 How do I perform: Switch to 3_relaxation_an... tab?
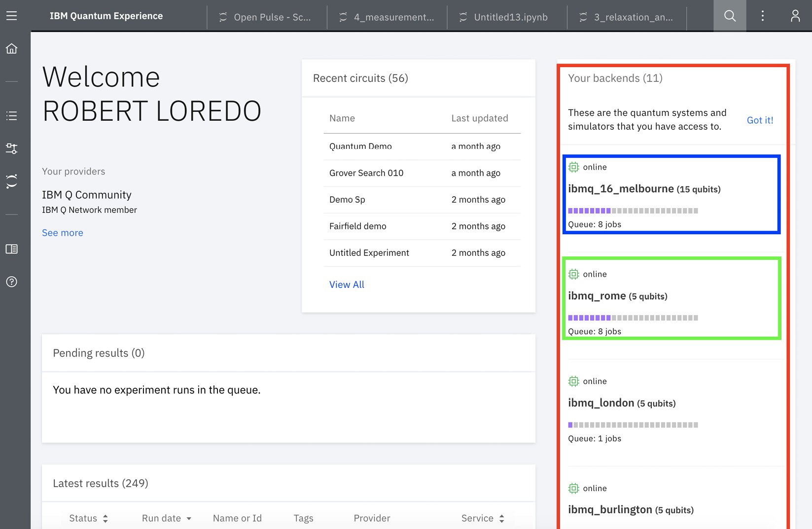(627, 17)
